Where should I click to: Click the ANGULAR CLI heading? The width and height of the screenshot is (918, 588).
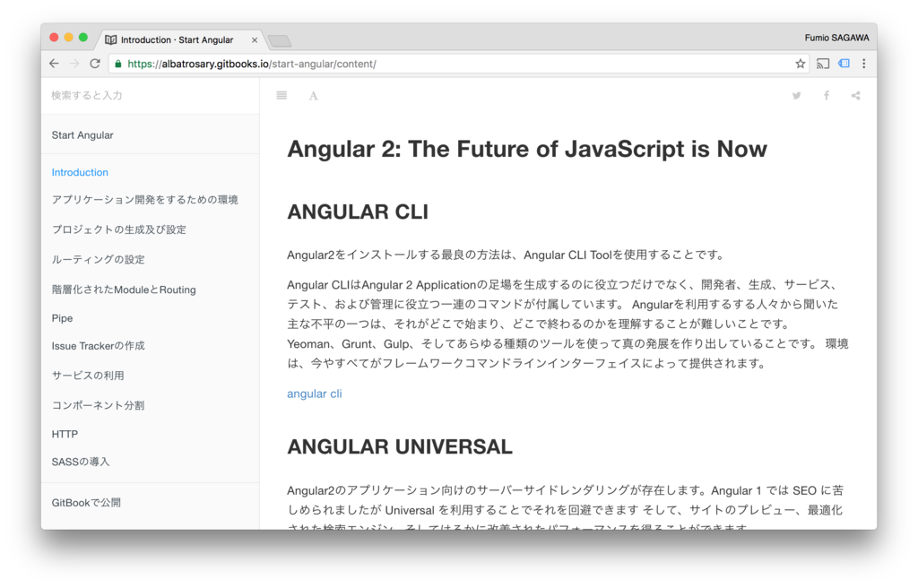[358, 212]
